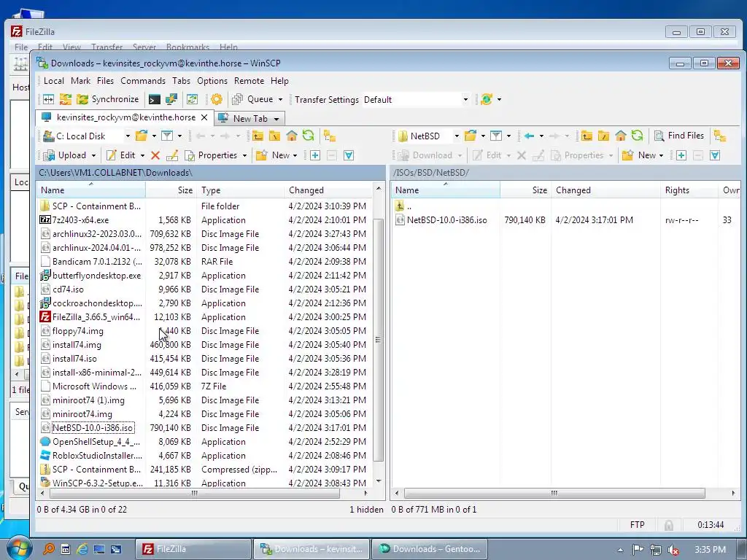Expand the Queue dropdown arrow

click(280, 99)
